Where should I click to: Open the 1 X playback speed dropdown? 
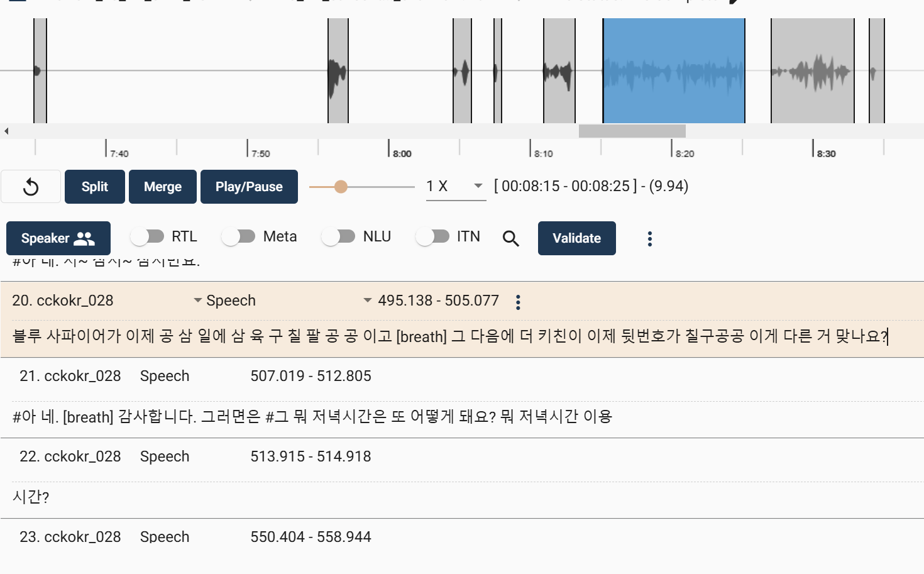click(456, 187)
